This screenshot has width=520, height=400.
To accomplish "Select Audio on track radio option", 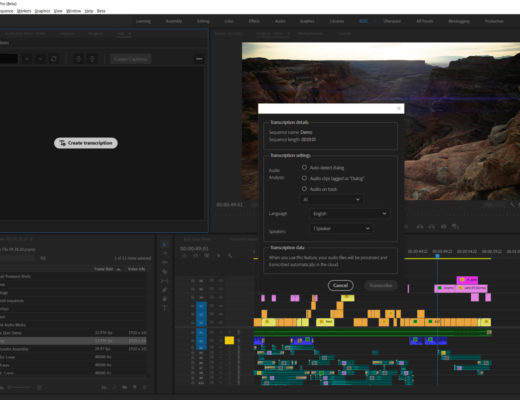I will pos(304,189).
